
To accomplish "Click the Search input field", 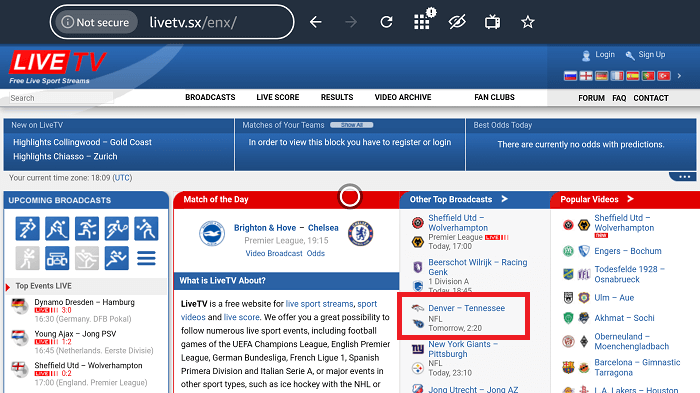I will click(x=61, y=98).
